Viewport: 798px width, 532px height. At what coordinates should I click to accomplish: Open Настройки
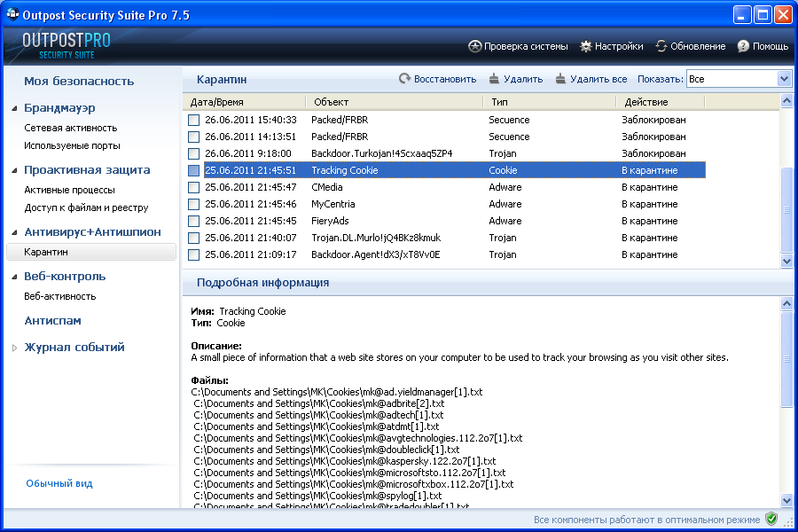612,46
